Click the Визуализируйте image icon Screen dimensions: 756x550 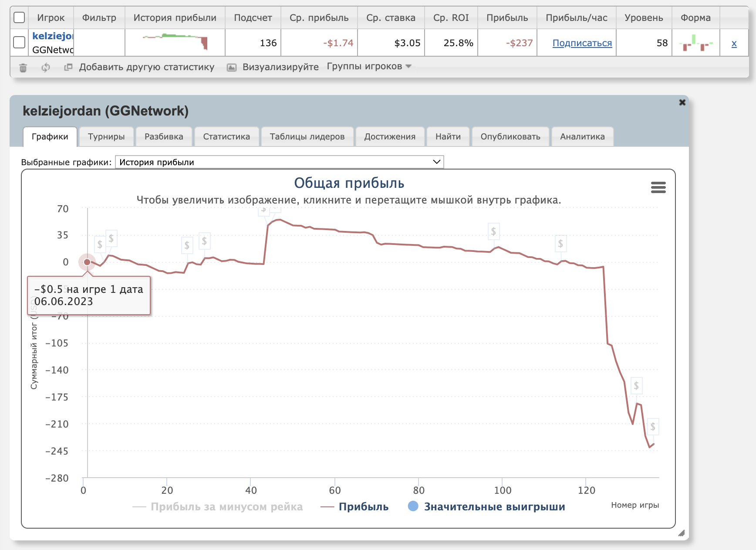coord(232,67)
